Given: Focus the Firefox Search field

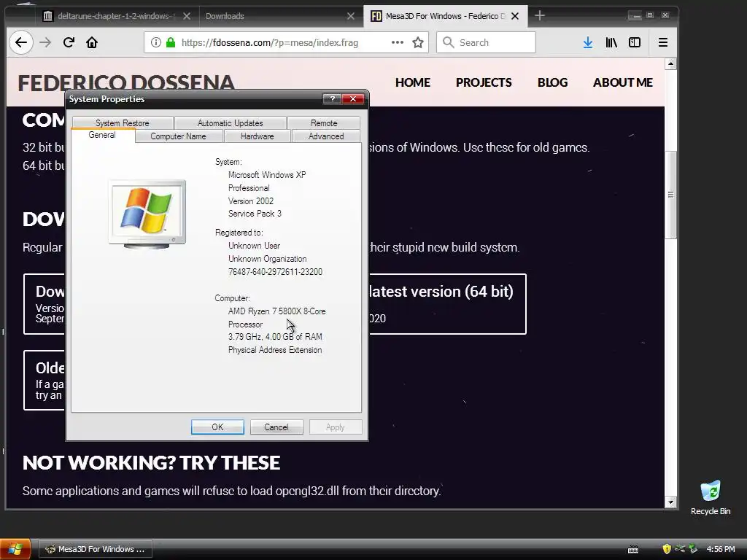Looking at the screenshot, I should pos(486,42).
